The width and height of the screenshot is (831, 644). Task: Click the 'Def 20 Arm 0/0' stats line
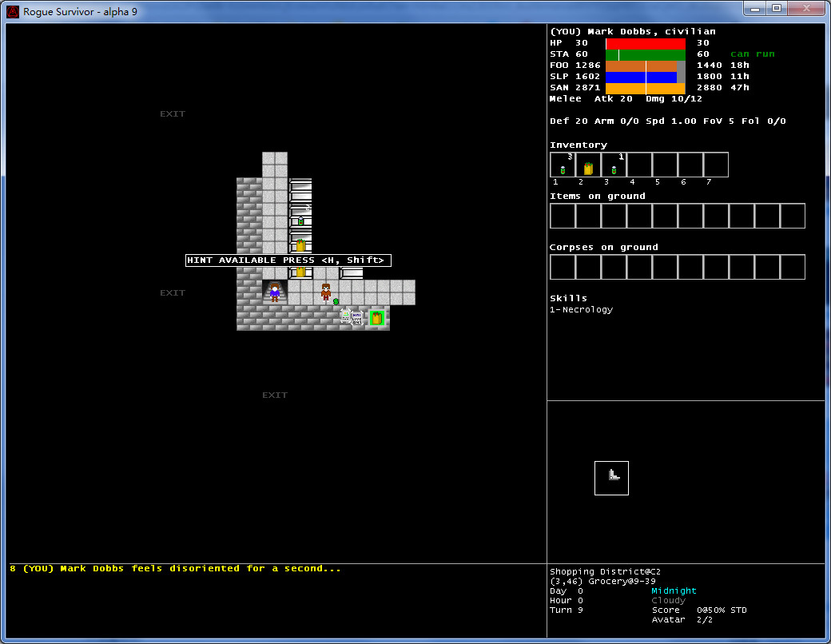pos(668,121)
